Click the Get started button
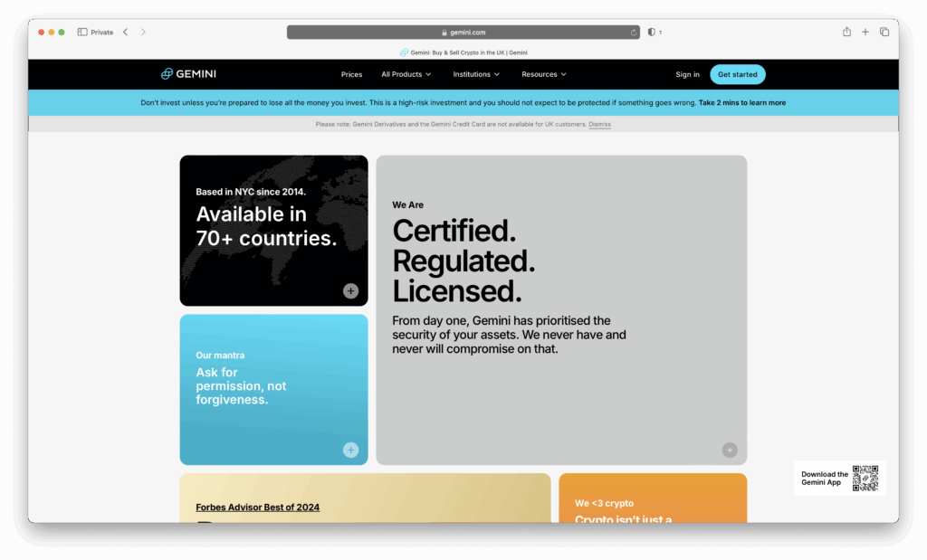 point(737,74)
